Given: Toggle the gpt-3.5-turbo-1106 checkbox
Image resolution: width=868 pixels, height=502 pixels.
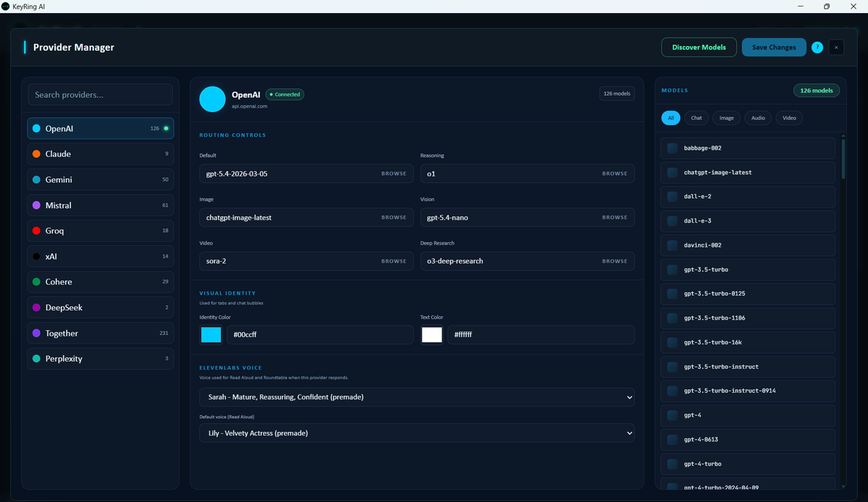Looking at the screenshot, I should 673,318.
